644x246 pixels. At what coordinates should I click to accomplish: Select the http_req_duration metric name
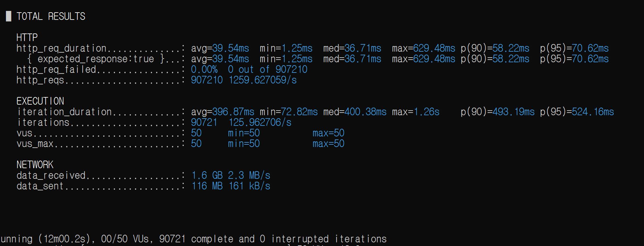coord(61,48)
